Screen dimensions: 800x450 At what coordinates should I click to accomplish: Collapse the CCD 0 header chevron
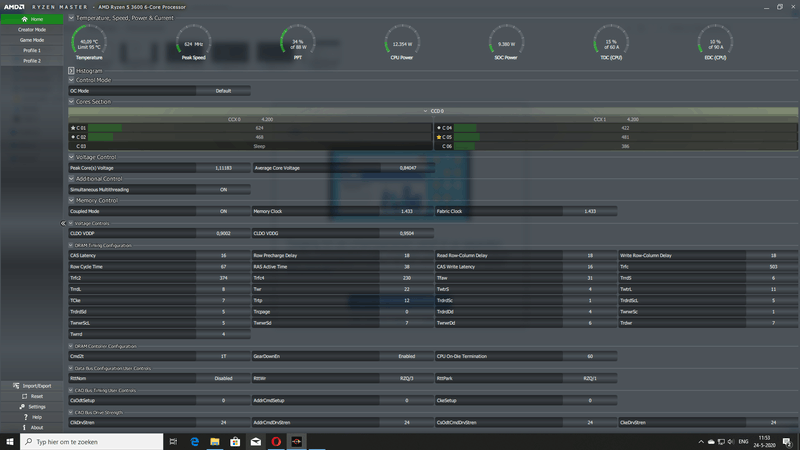click(x=425, y=111)
